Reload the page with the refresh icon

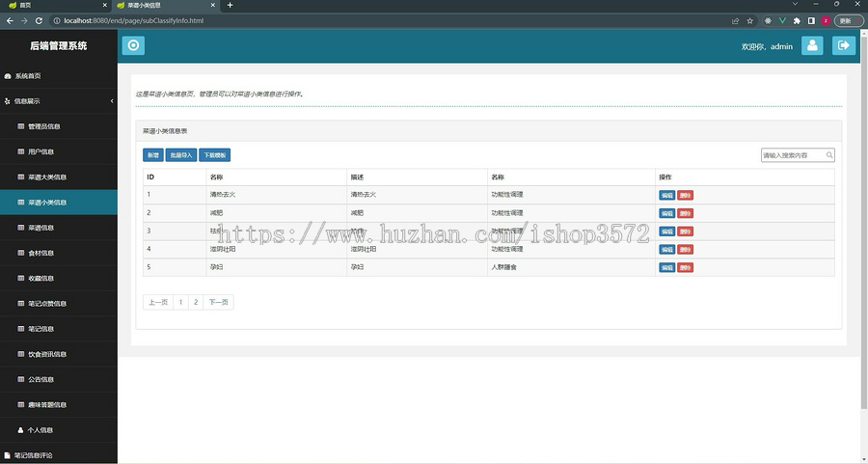click(x=39, y=20)
